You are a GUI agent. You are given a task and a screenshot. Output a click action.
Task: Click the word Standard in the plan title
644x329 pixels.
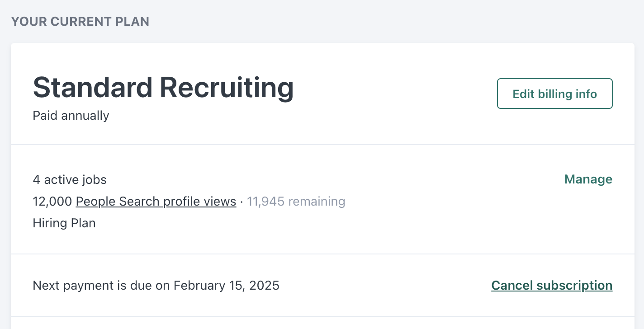pos(93,88)
